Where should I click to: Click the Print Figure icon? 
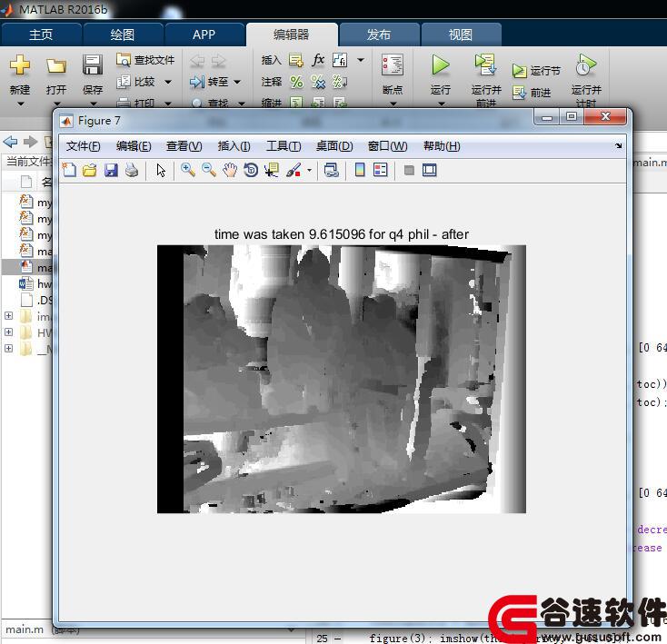coord(132,170)
